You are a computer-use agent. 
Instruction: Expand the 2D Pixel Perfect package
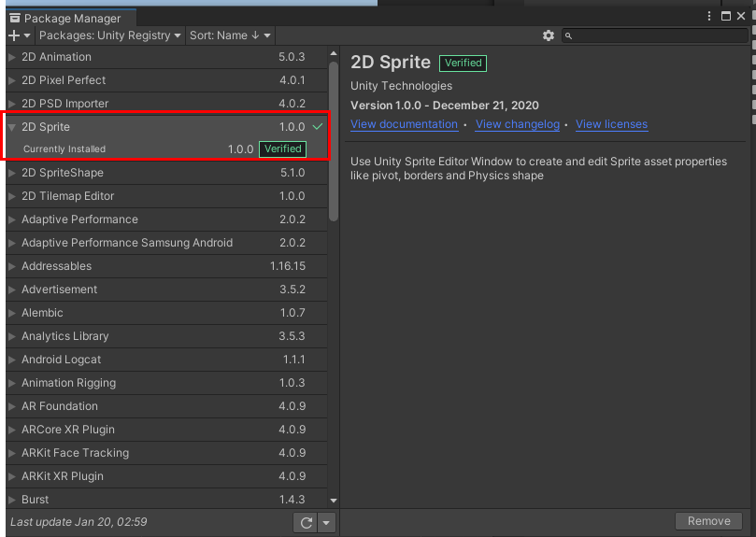tap(12, 80)
